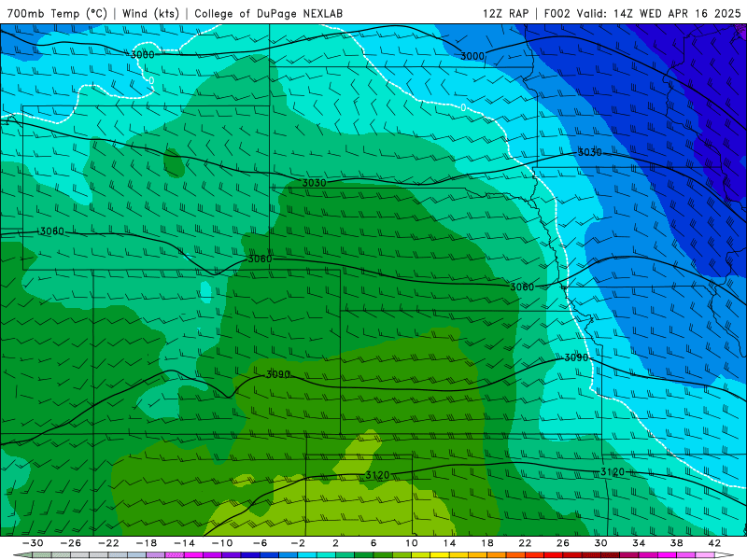The height and width of the screenshot is (560, 747).
Task: Click the '-18' colorbar tick label
Action: click(147, 543)
